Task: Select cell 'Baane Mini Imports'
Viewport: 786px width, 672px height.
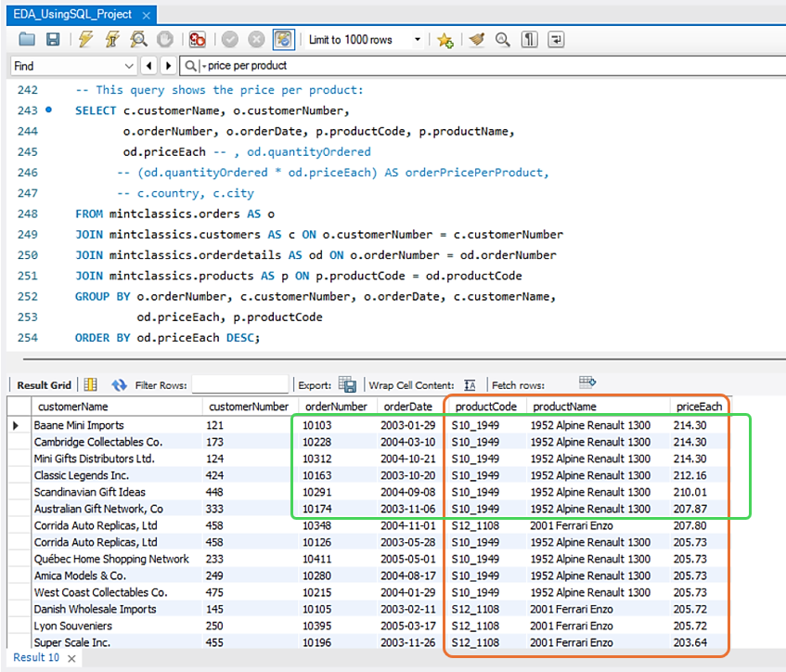Action: pyautogui.click(x=117, y=425)
